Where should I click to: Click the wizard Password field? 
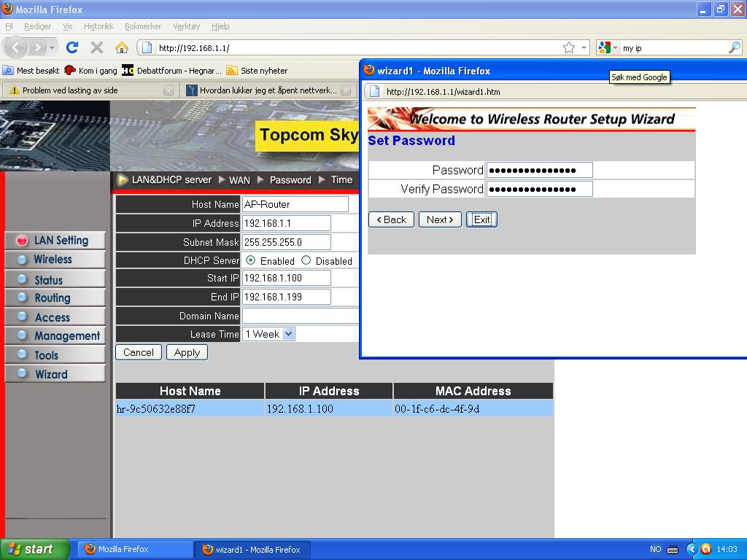tap(539, 170)
